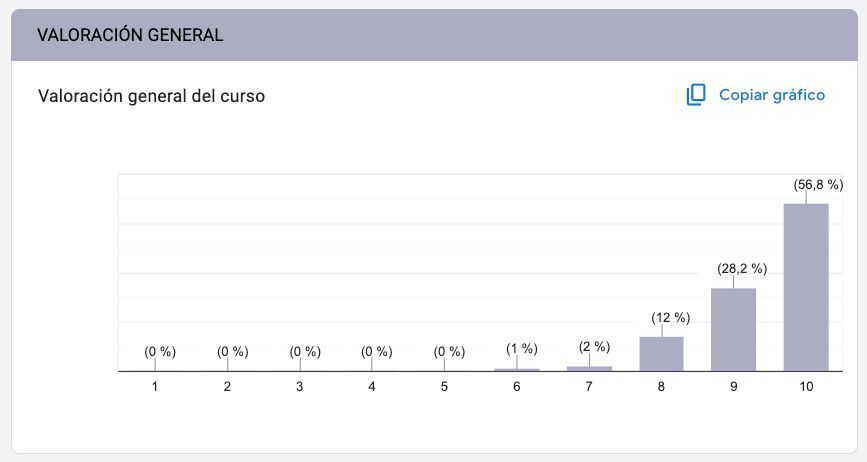
Task: Click the bar for rating 8
Action: click(x=661, y=353)
